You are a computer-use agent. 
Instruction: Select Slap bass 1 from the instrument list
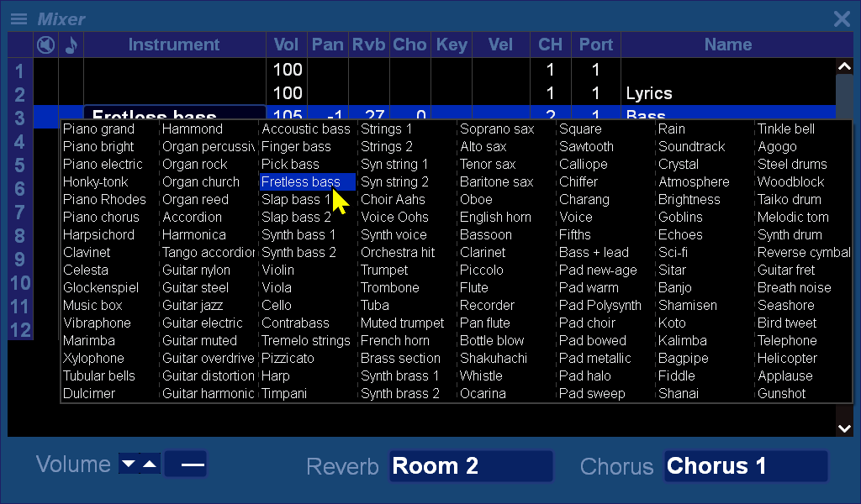[x=296, y=200]
